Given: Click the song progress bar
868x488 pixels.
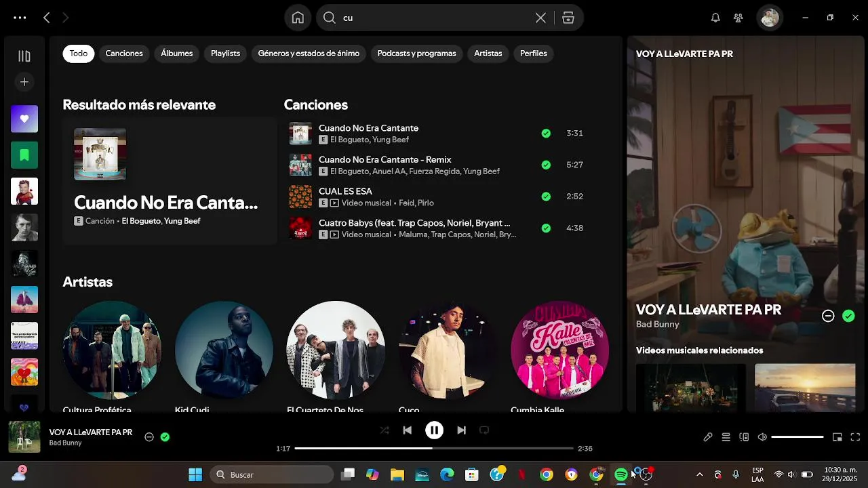Looking at the screenshot, I should [434, 449].
